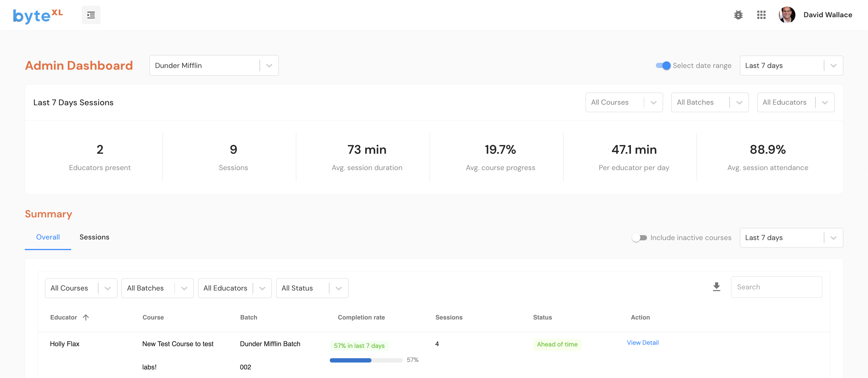Viewport: 868px width, 378px height.
Task: Click the Search input field
Action: point(776,287)
